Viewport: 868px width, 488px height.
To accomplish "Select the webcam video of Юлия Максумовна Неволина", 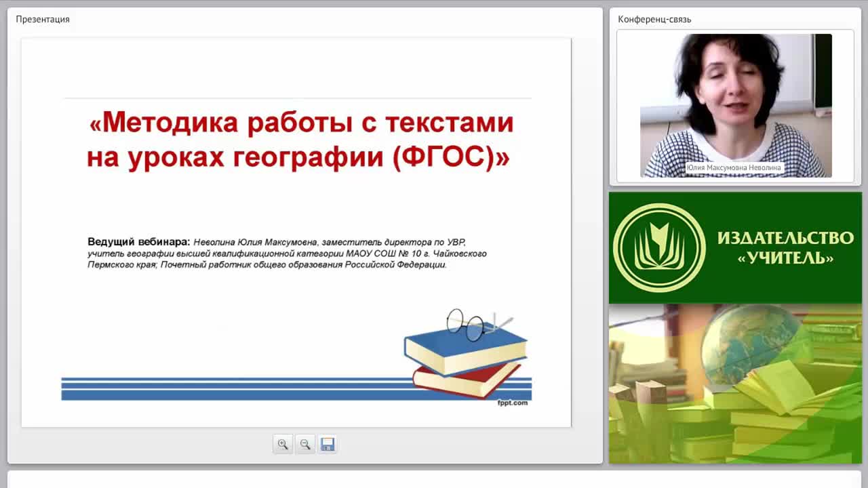I will tap(736, 106).
